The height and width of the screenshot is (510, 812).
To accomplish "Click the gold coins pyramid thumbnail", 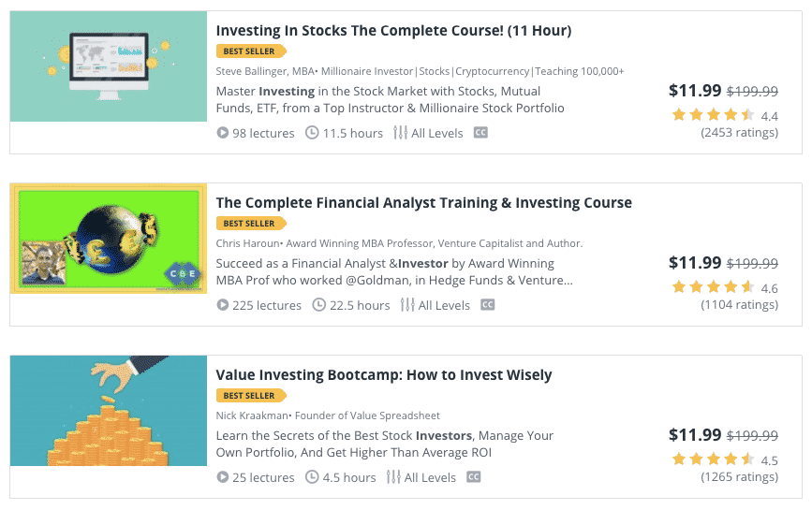I will click(109, 411).
